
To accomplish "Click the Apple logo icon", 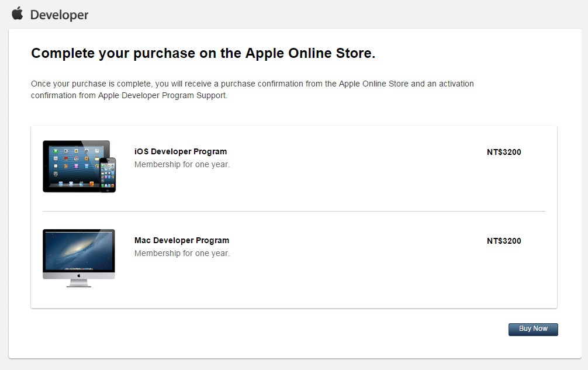I will click(x=18, y=13).
